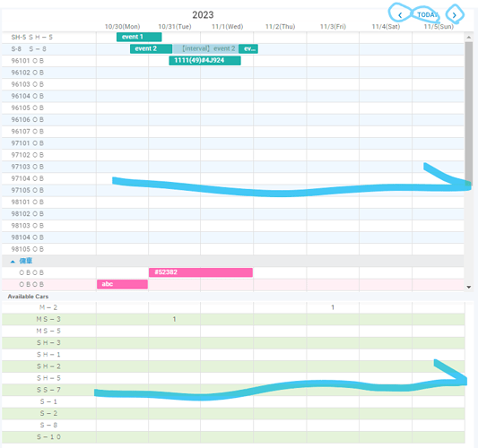Image resolution: width=478 pixels, height=448 pixels.
Task: Open the first 'event 2' green bar
Action: pyautogui.click(x=151, y=48)
